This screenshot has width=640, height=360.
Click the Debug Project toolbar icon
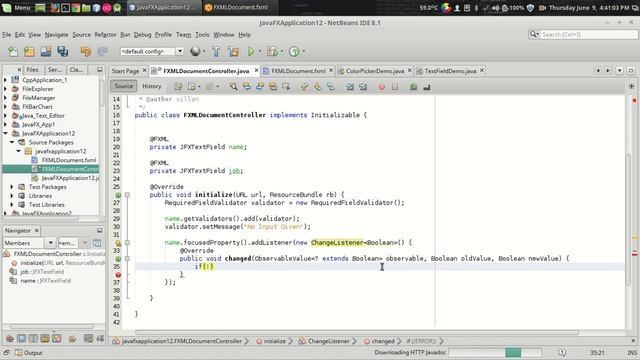pos(272,51)
